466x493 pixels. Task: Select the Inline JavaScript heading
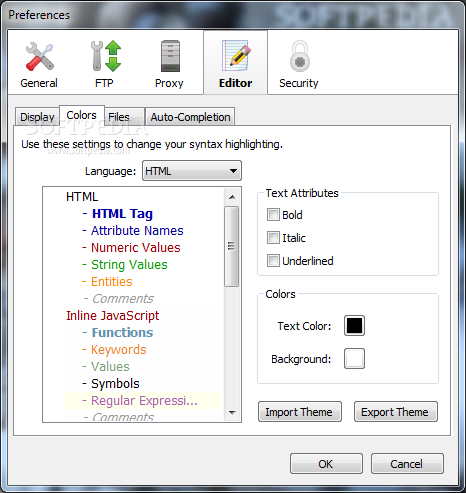113,316
